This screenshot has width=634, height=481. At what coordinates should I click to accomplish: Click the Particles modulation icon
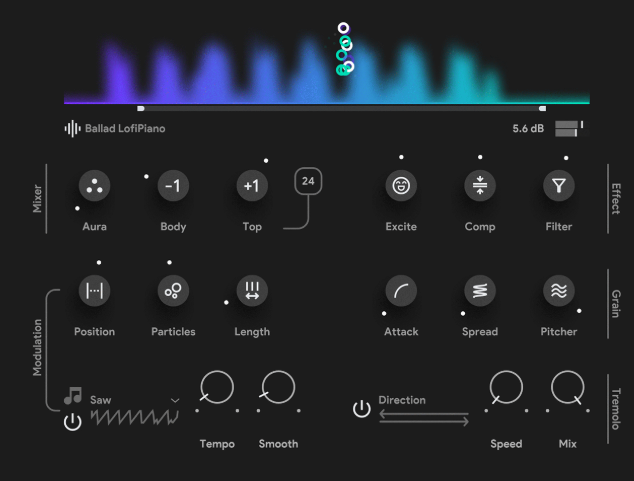click(x=173, y=290)
